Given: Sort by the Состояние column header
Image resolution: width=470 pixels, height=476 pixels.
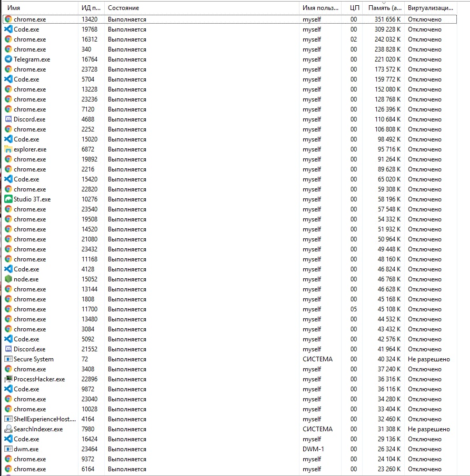Looking at the screenshot, I should [x=202, y=8].
